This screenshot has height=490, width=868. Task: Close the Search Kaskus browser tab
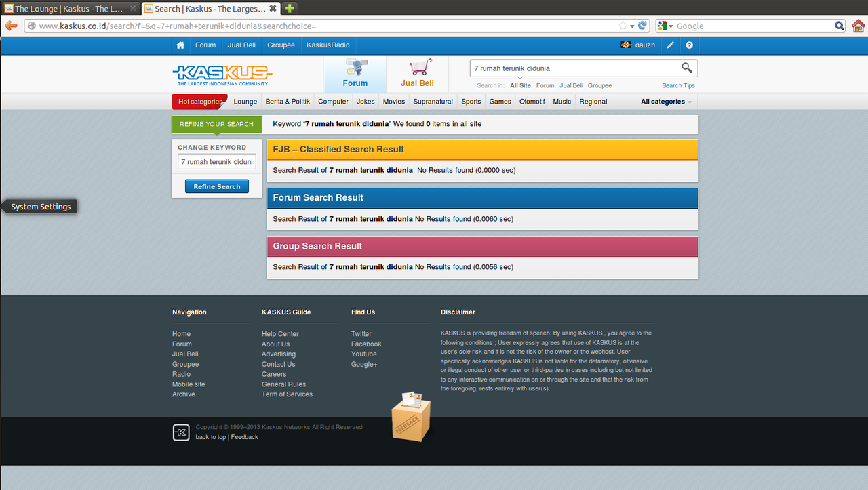[x=273, y=9]
